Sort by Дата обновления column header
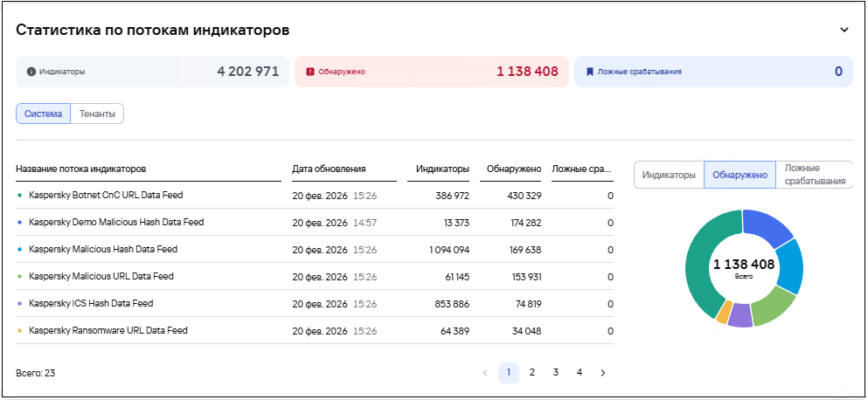Image resolution: width=868 pixels, height=400 pixels. click(x=329, y=169)
